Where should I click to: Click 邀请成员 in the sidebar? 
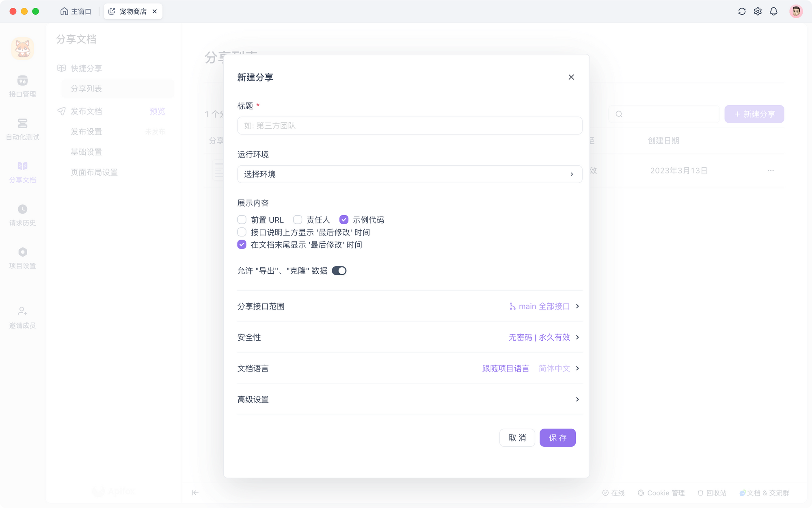pos(22,318)
